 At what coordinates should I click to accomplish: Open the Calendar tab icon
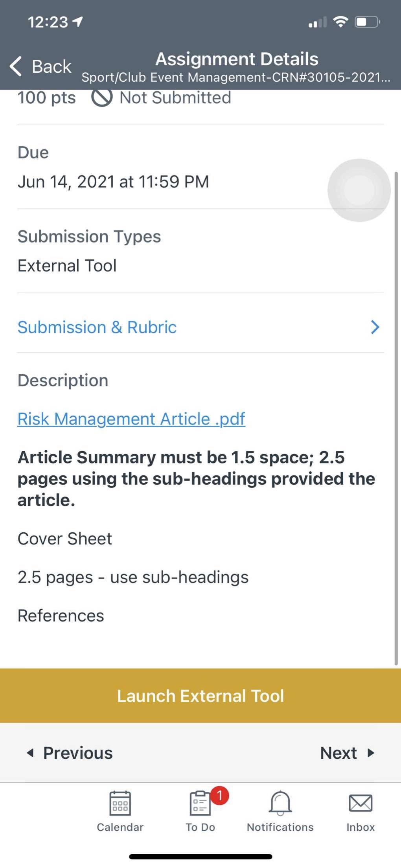coord(120,803)
